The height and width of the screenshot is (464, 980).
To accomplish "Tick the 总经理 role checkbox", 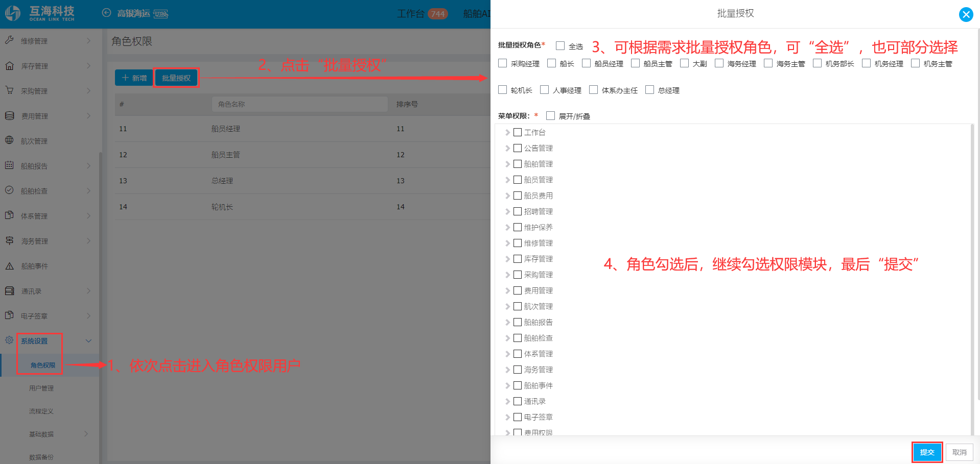I will [x=649, y=90].
